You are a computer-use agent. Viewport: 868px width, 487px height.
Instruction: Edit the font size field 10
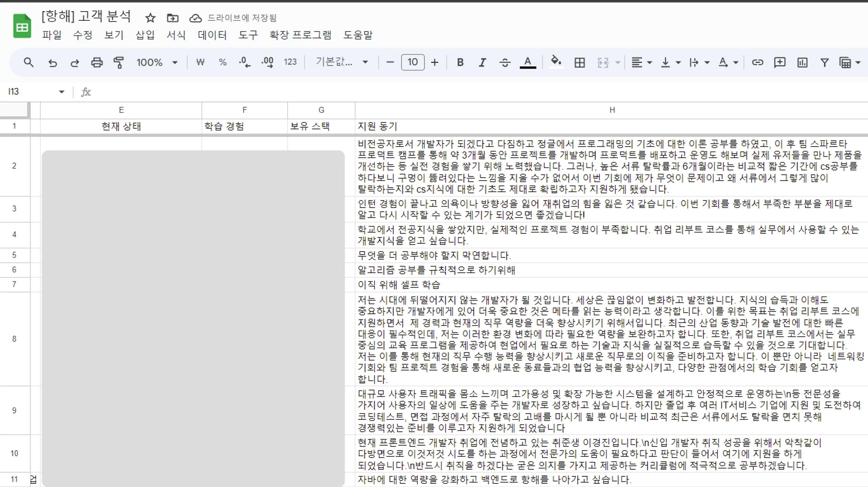click(x=413, y=62)
